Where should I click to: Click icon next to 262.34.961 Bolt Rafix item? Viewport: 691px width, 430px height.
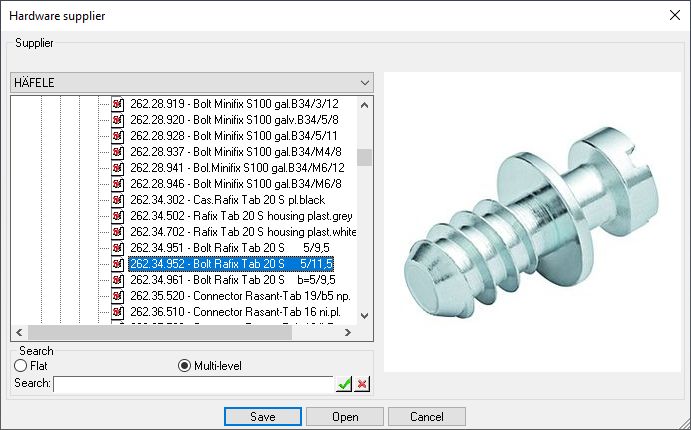pos(117,280)
